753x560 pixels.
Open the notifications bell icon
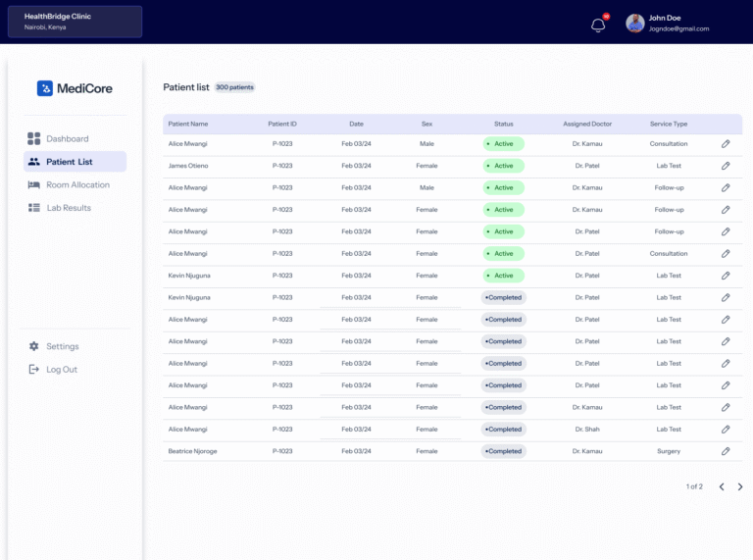click(598, 25)
